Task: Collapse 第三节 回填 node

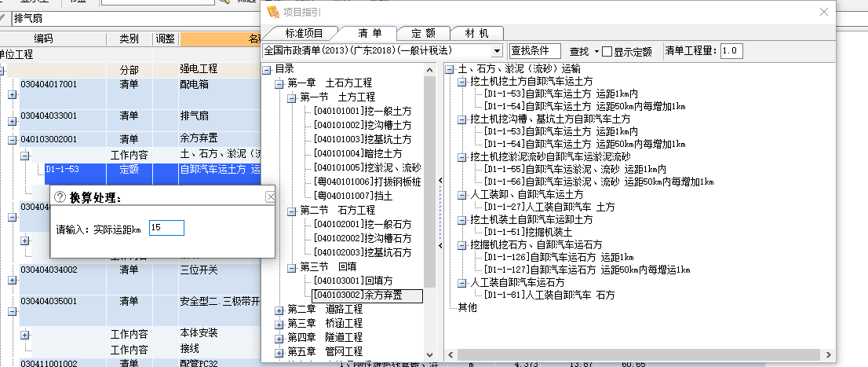Action: click(x=291, y=267)
